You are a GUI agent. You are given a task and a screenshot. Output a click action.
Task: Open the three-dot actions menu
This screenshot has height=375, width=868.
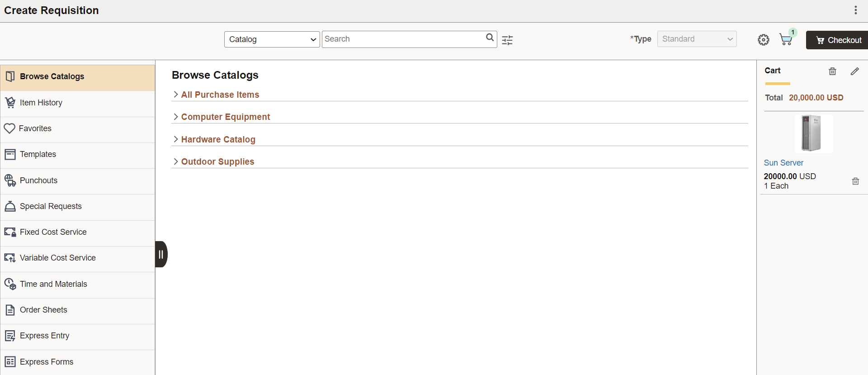[855, 10]
